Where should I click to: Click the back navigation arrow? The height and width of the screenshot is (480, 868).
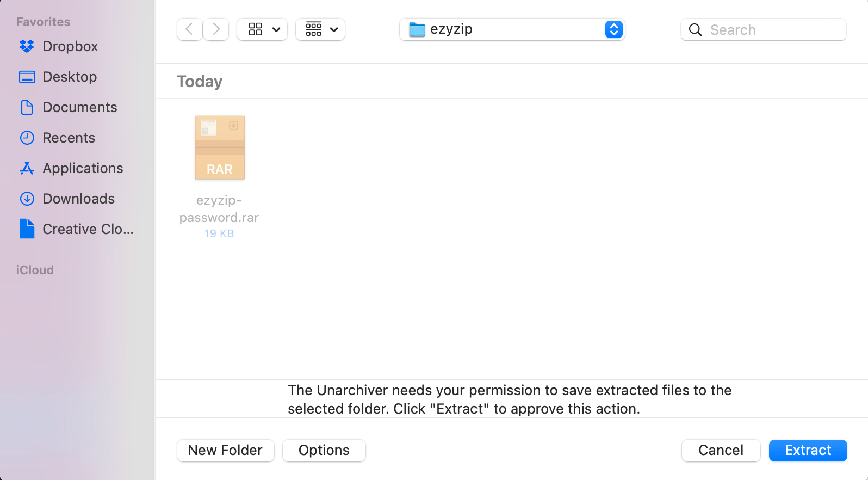point(189,29)
